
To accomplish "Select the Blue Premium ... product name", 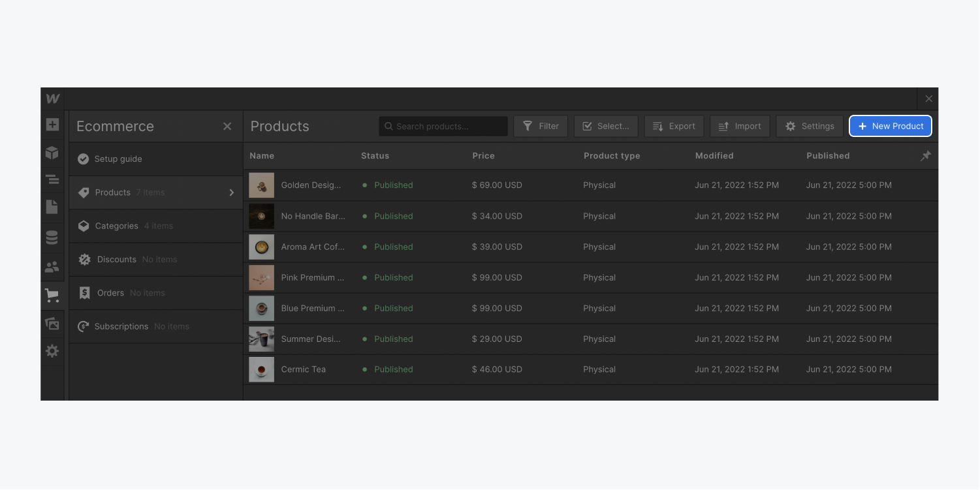I will click(313, 308).
